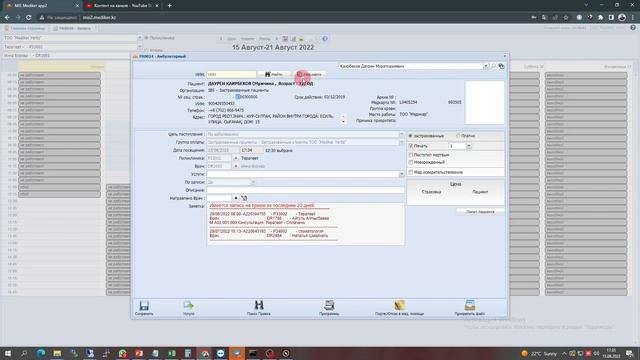Reload the page in browser
This screenshot has height=360, width=640.
(x=29, y=18)
